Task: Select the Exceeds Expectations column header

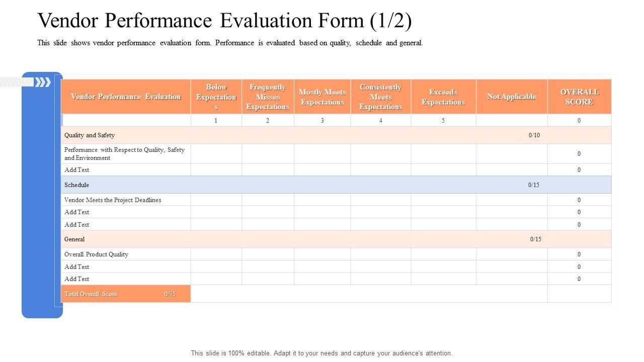Action: click(x=443, y=97)
